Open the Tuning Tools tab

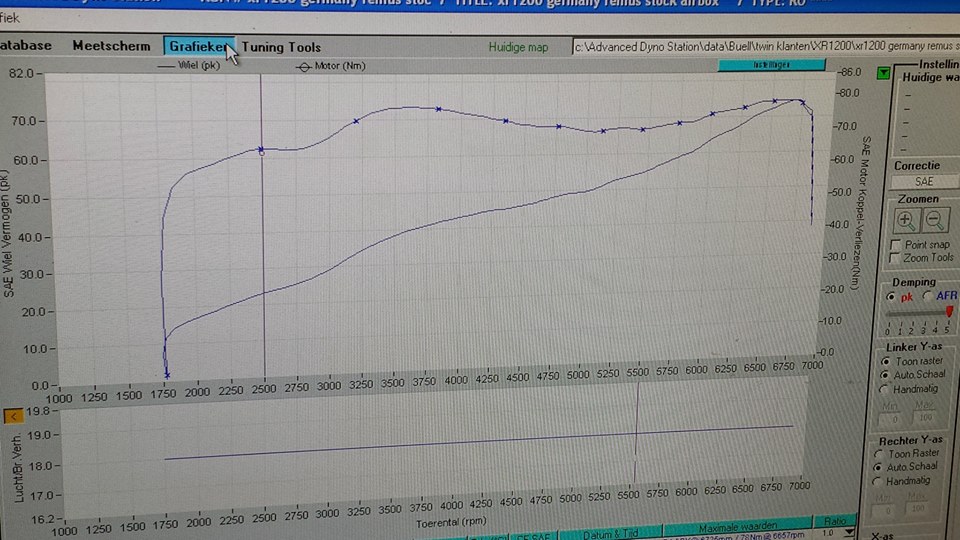(x=281, y=46)
